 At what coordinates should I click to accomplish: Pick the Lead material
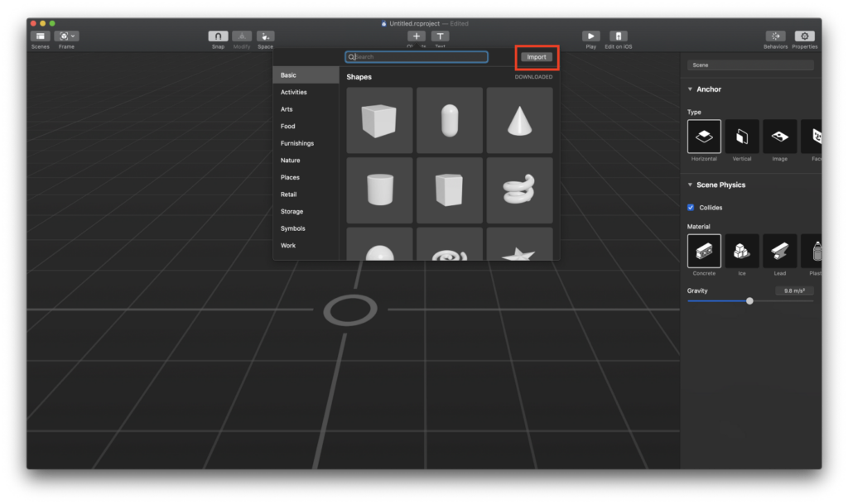[779, 251]
